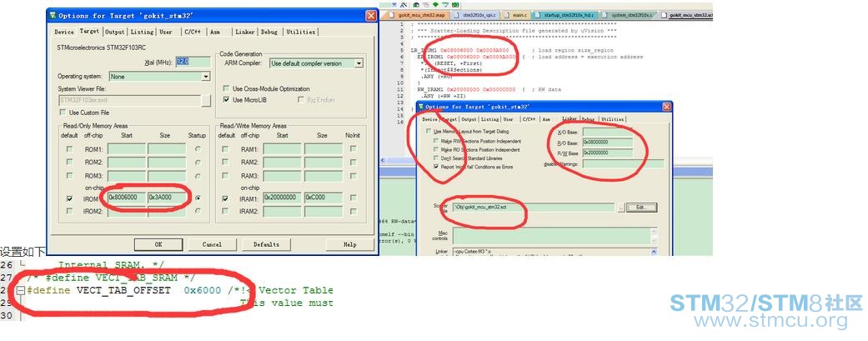The width and height of the screenshot is (868, 341).
Task: Open Output tab in right Options dialog
Action: click(x=469, y=119)
